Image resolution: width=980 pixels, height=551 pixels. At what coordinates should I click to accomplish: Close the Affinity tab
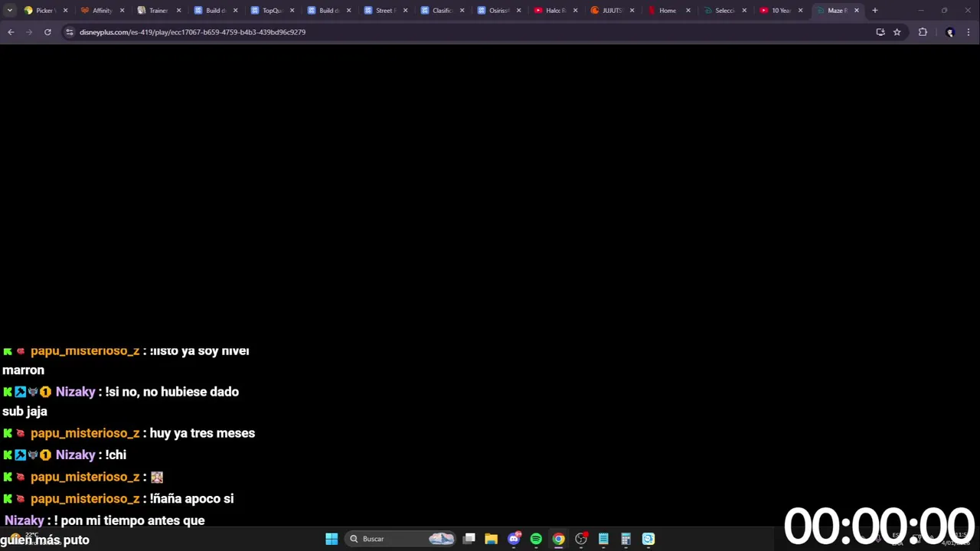(122, 11)
